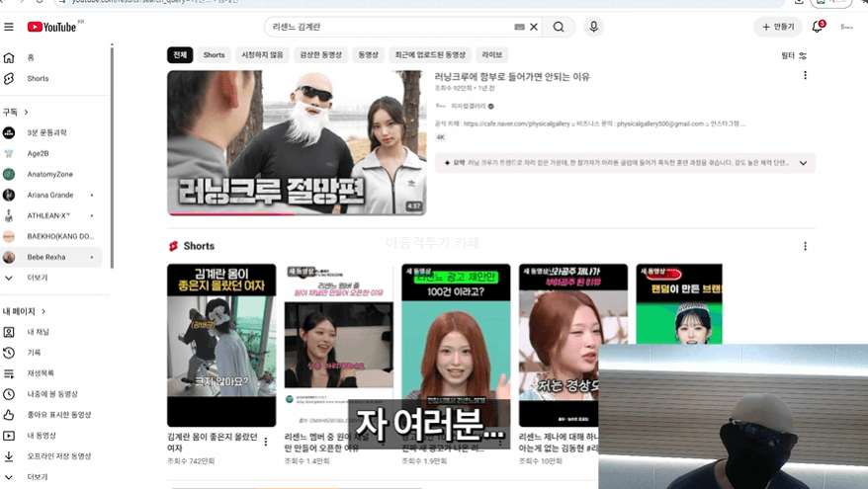The width and height of the screenshot is (868, 489).
Task: Select the 라이브 filter chip
Action: 491,54
